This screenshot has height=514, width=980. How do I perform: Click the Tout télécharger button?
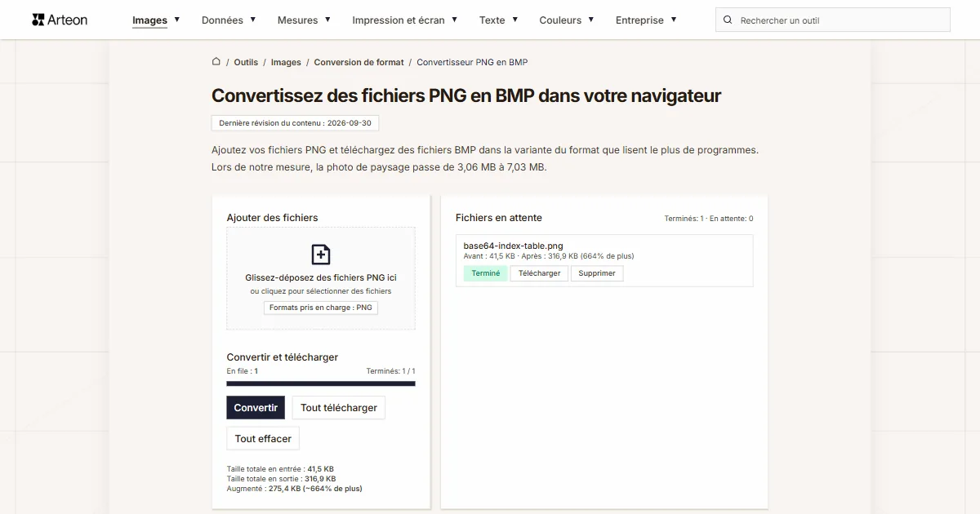tap(339, 408)
